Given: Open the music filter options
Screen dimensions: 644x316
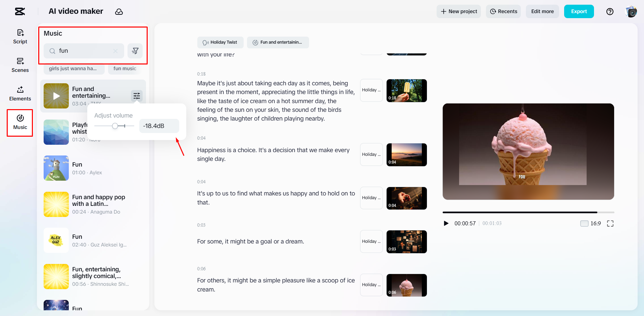Looking at the screenshot, I should 135,51.
